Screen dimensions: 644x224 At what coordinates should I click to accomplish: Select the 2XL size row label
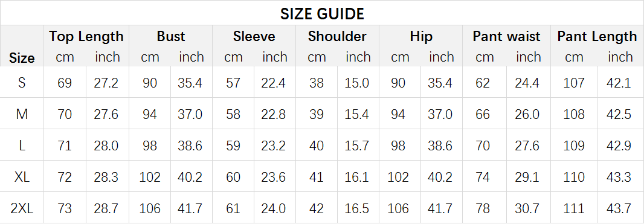click(22, 208)
